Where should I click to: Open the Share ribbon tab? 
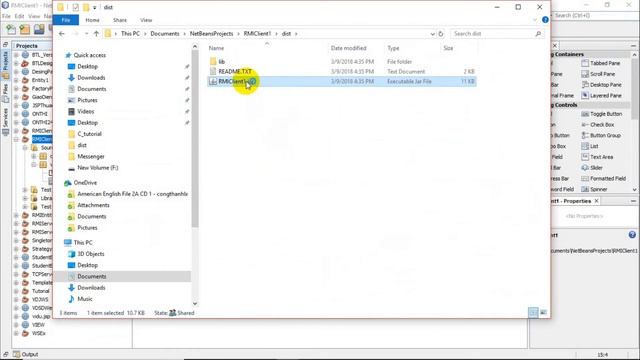click(x=120, y=20)
